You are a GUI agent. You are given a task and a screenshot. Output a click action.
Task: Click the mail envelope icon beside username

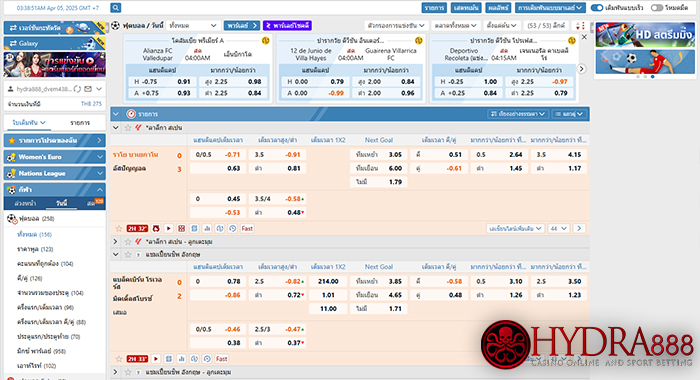point(88,89)
